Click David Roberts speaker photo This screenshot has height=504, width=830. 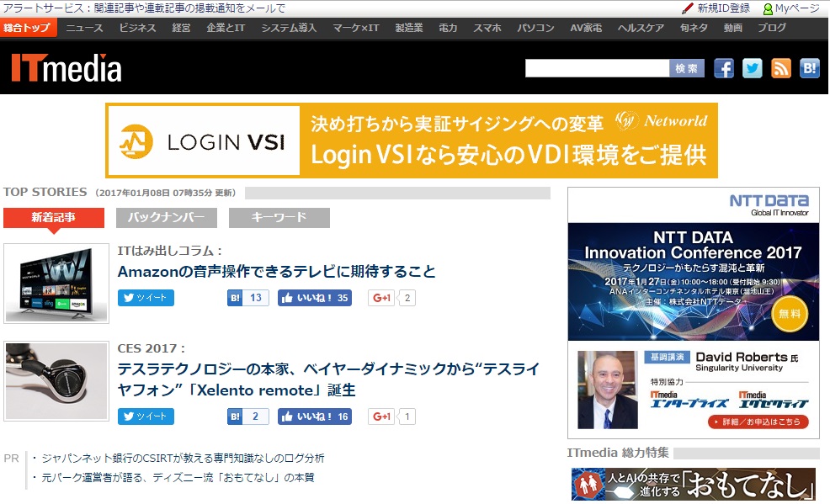point(608,390)
